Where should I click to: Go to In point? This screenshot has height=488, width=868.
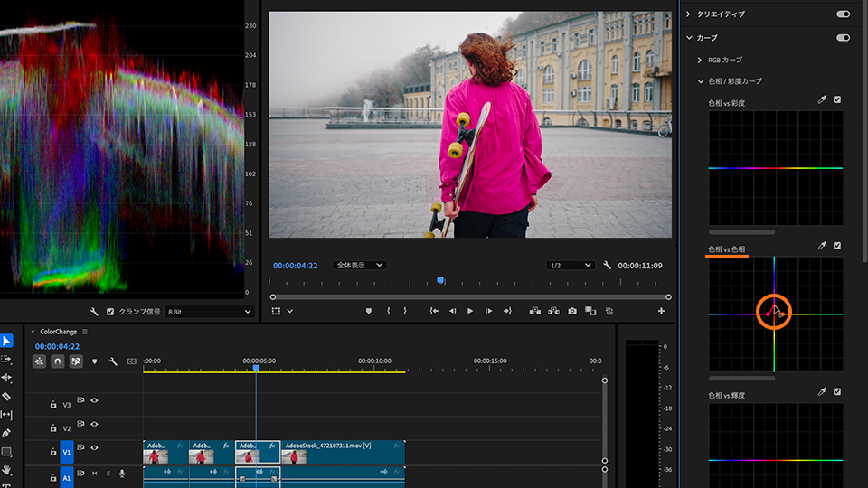coord(434,311)
